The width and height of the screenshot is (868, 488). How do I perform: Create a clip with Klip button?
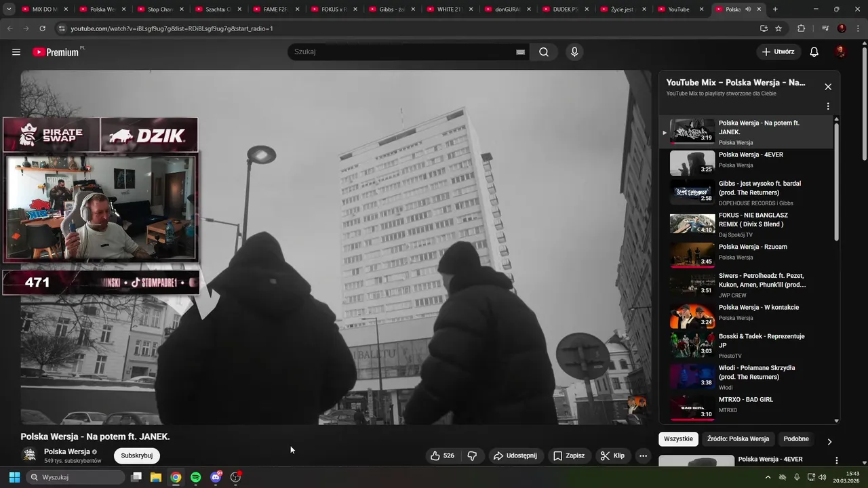click(612, 455)
